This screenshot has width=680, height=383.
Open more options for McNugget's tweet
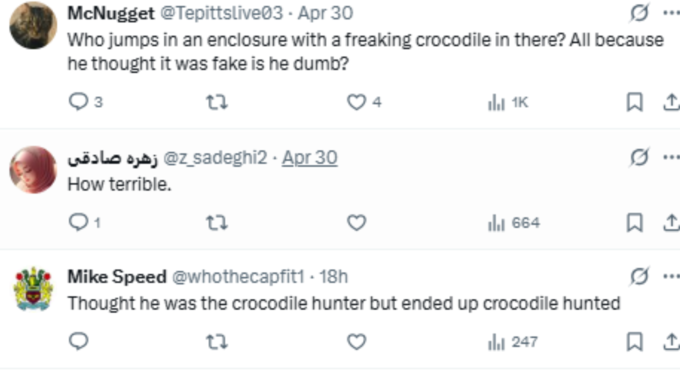click(671, 13)
